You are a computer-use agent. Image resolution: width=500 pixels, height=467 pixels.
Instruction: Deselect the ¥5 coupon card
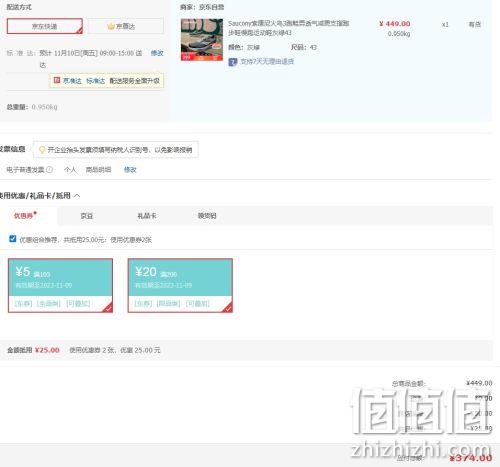60,285
